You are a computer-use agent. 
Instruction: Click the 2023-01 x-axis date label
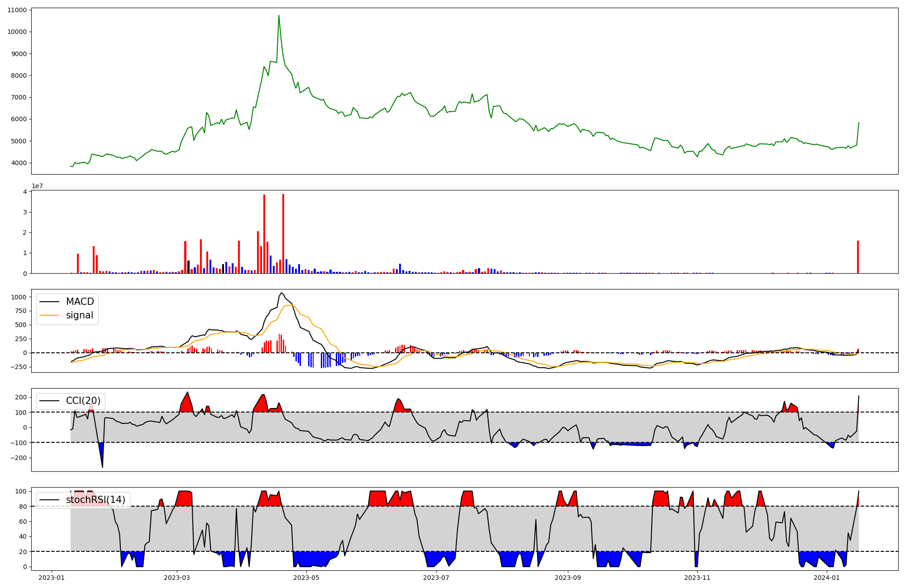coord(52,578)
